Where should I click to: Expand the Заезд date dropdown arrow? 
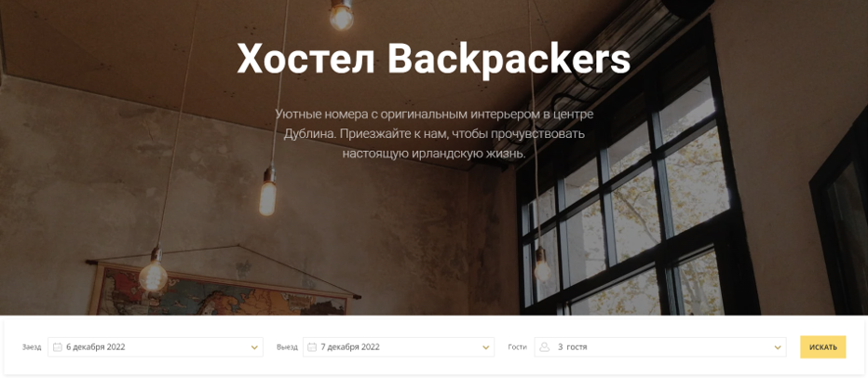coord(254,348)
